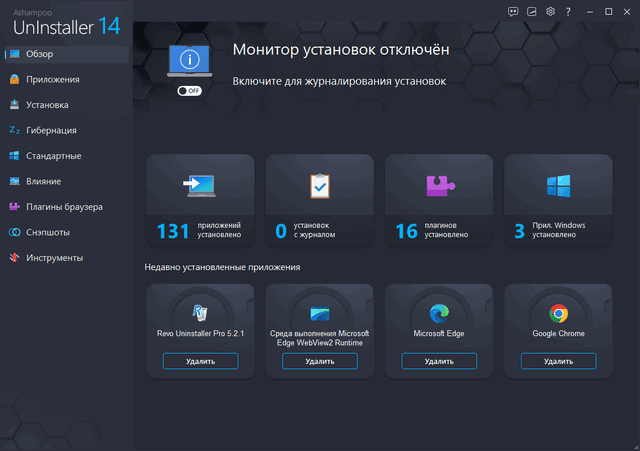Uninstall Microsoft Edge with Удалить button

(438, 361)
